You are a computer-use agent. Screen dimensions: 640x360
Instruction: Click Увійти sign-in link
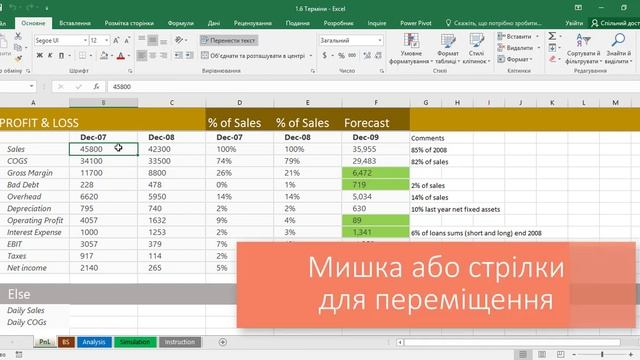tap(574, 23)
